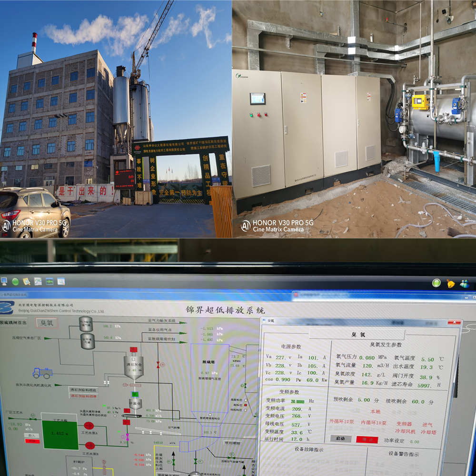Screen dimensions: 476x476
Task: Click the 投入 button beside the water tank
Action: (x=32, y=436)
